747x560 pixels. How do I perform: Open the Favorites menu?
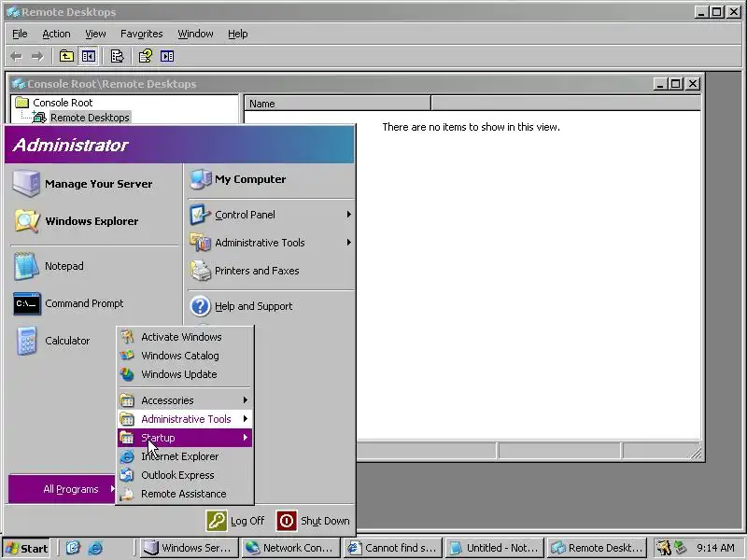coord(142,34)
